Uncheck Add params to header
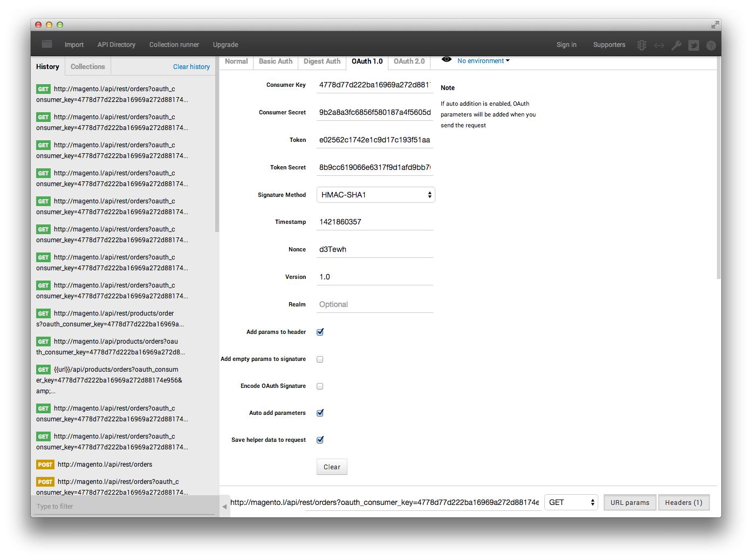 [x=320, y=332]
